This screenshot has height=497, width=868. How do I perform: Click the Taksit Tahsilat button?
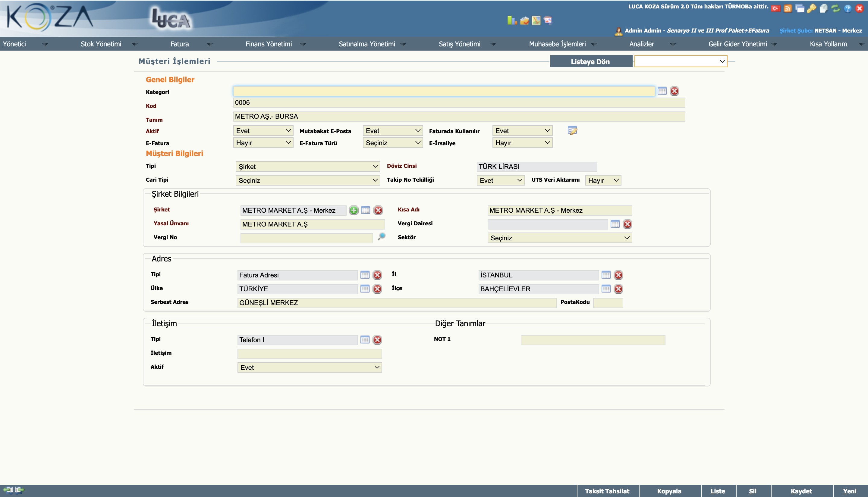click(x=608, y=491)
